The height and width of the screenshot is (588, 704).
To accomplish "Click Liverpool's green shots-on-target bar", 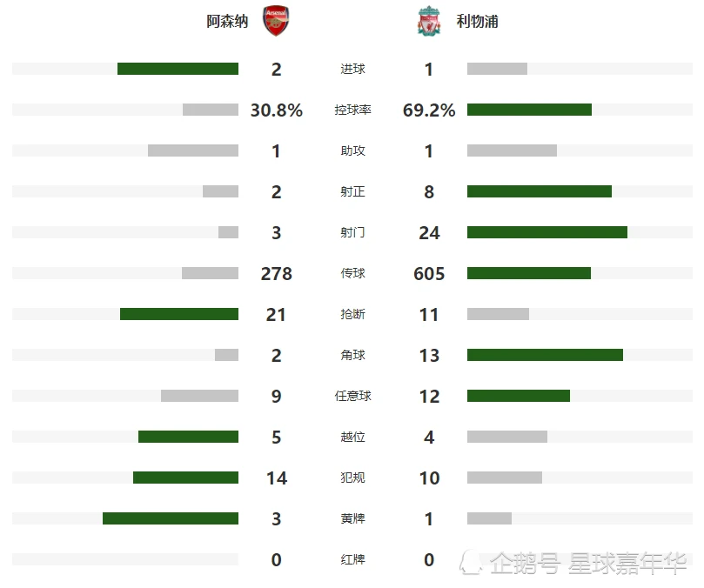I will pos(540,191).
